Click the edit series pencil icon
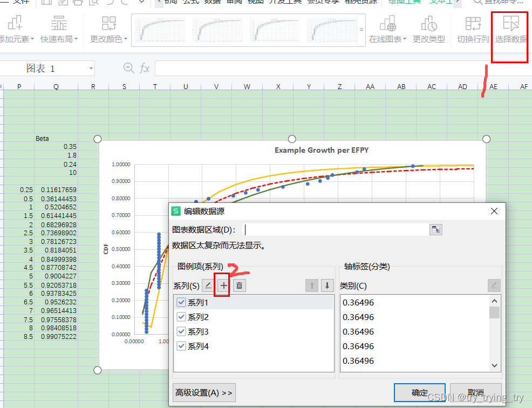Screen dimensions: 532x408 208,285
